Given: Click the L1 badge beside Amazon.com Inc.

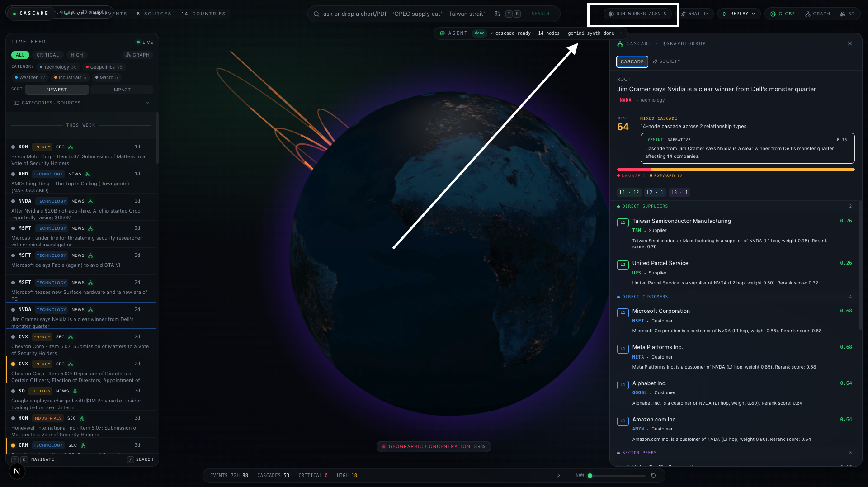Looking at the screenshot, I should pos(623,421).
